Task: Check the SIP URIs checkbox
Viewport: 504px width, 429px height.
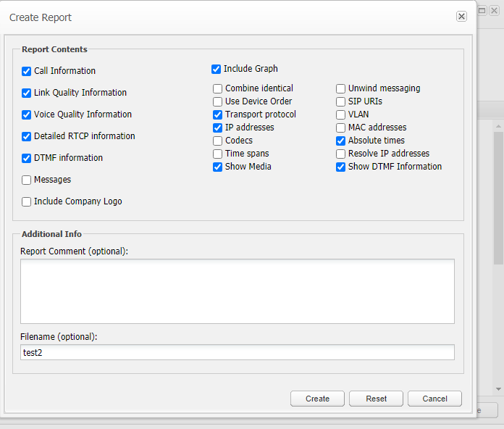Action: click(x=341, y=101)
